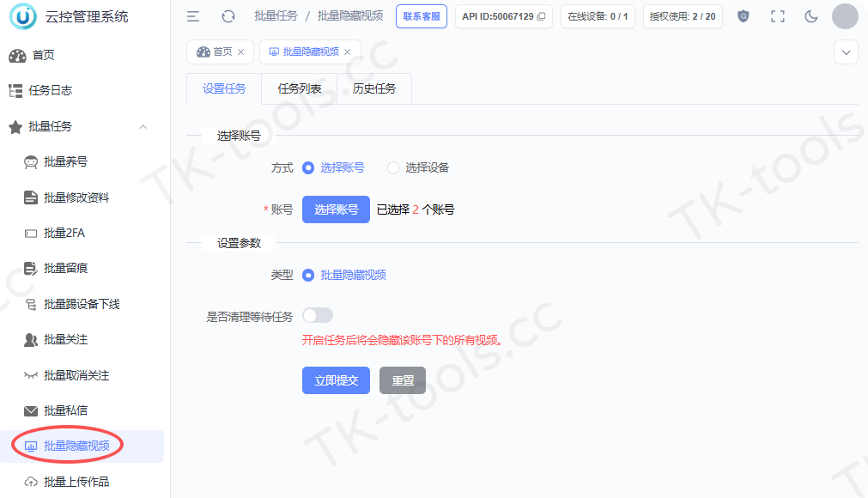Toggle the 是否清理等待任务 switch

[x=318, y=315]
